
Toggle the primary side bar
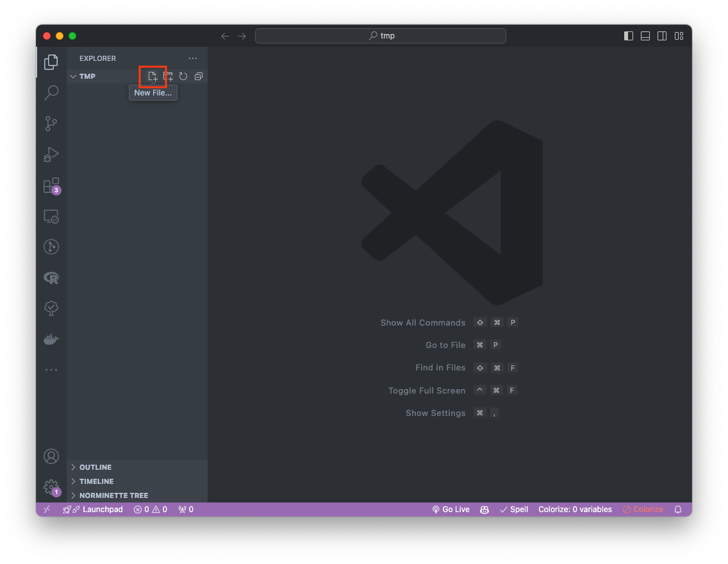(629, 36)
